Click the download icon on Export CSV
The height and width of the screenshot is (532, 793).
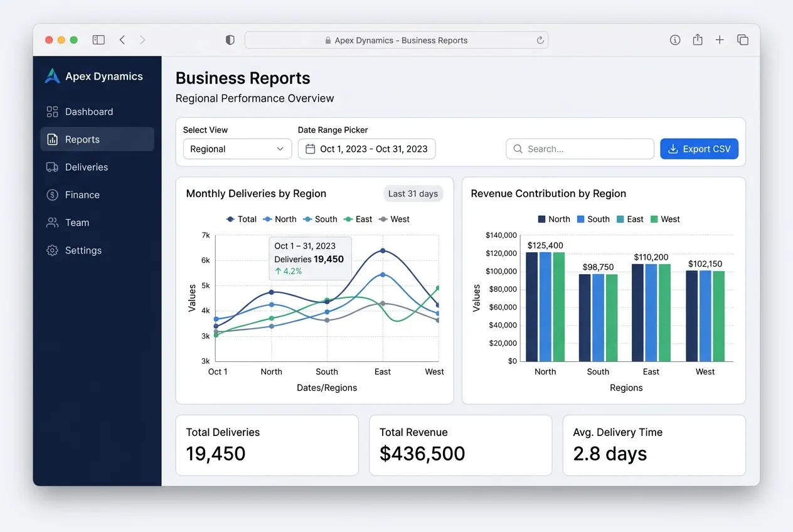click(673, 149)
